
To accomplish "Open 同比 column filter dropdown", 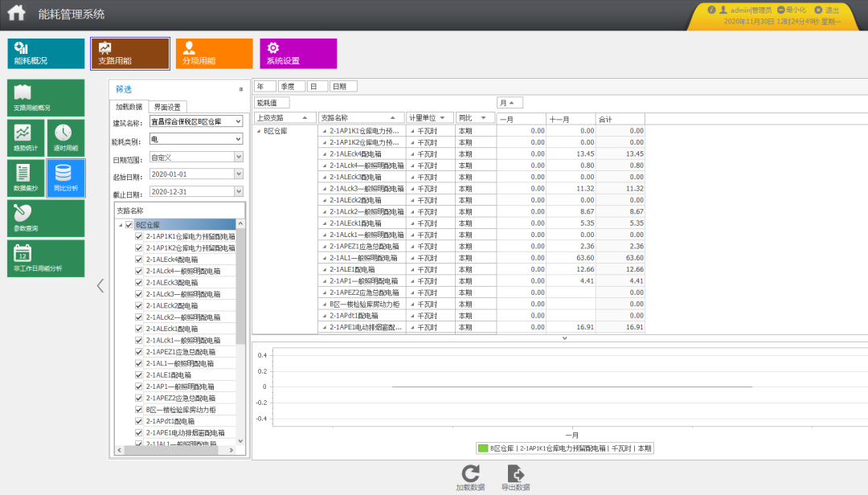I will 483,118.
